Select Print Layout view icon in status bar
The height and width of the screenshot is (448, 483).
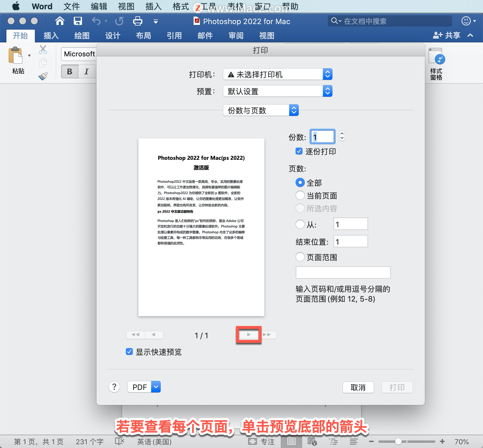(291, 442)
